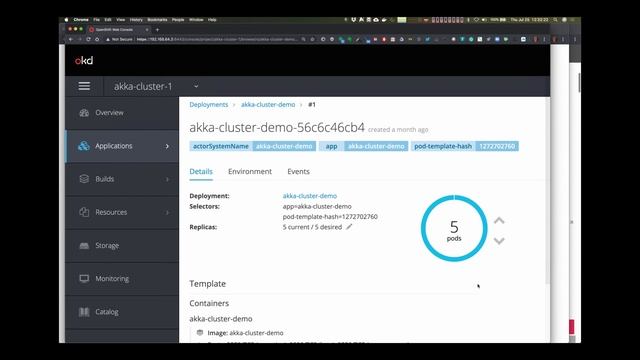Image resolution: width=640 pixels, height=360 pixels.
Task: Click the text 'created a month ago'
Action: tap(398, 130)
